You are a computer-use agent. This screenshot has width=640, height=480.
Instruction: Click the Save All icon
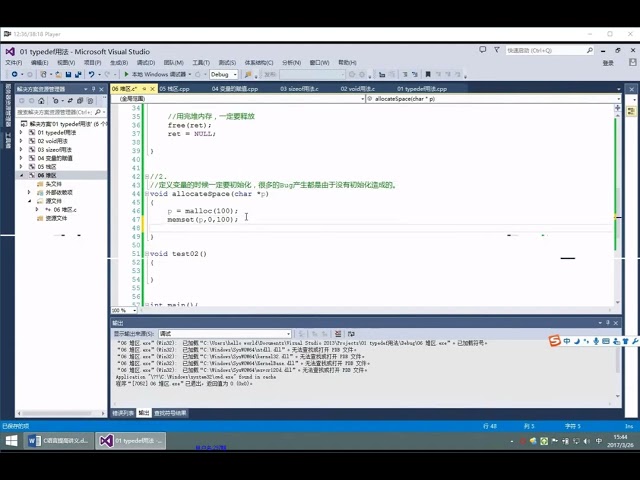[x=78, y=74]
